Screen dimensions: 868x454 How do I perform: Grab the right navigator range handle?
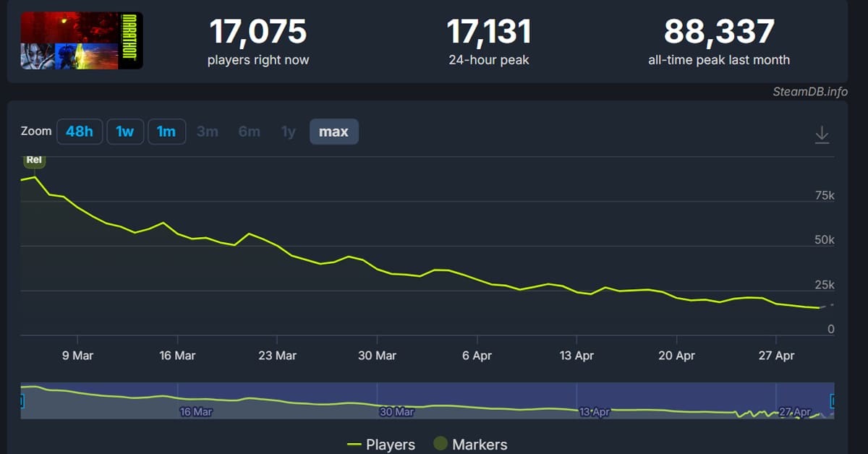pyautogui.click(x=833, y=401)
